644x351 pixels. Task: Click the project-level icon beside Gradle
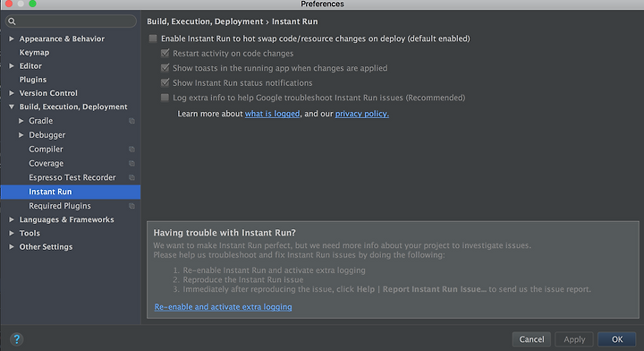(131, 121)
